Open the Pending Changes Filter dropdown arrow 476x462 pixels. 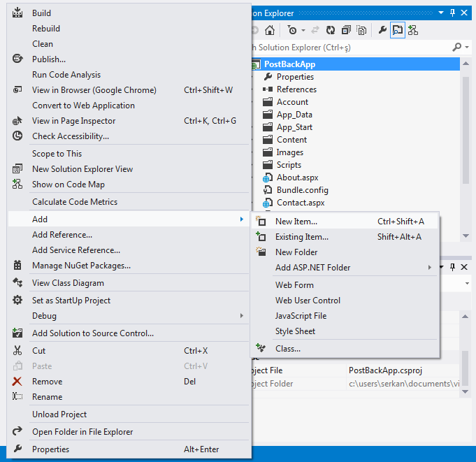point(303,30)
